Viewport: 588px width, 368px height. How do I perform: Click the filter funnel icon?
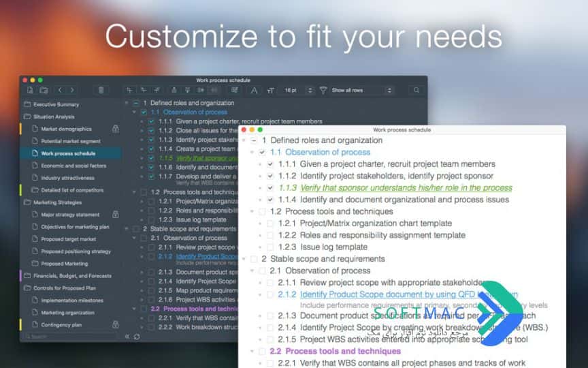pos(323,90)
